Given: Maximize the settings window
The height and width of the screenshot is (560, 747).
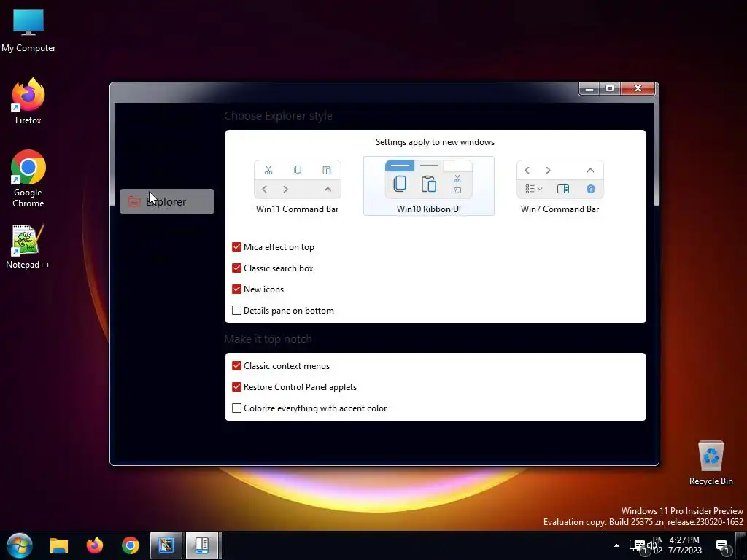Looking at the screenshot, I should pyautogui.click(x=610, y=88).
